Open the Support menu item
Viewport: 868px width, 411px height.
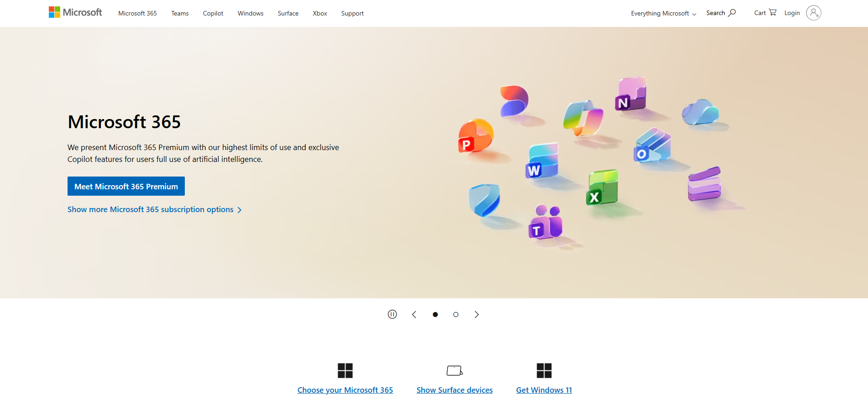point(352,13)
